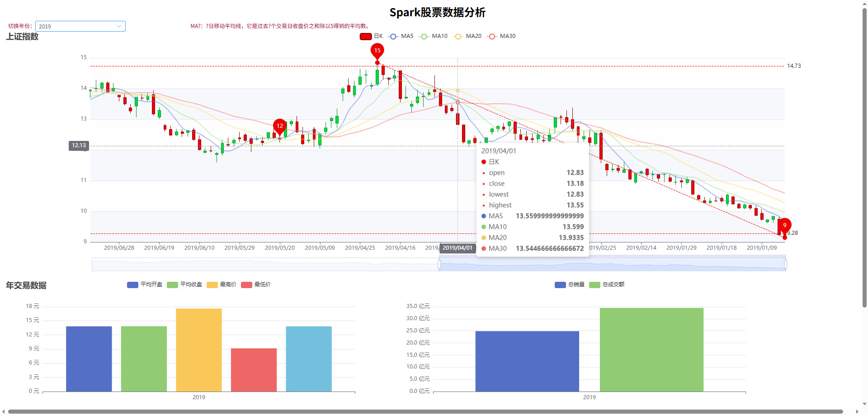Screen dimensions: 868x415
Task: Click the left handle of the data zoom slider
Action: click(439, 264)
